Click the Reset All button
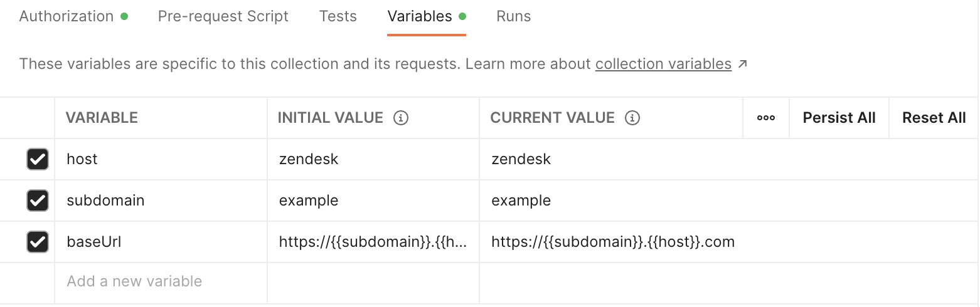Screen dimensions: 980x307 934,118
